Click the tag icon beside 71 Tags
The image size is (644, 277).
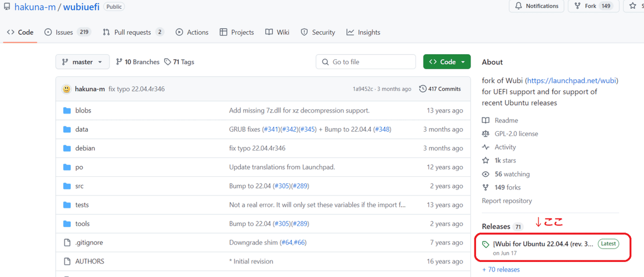coord(167,62)
